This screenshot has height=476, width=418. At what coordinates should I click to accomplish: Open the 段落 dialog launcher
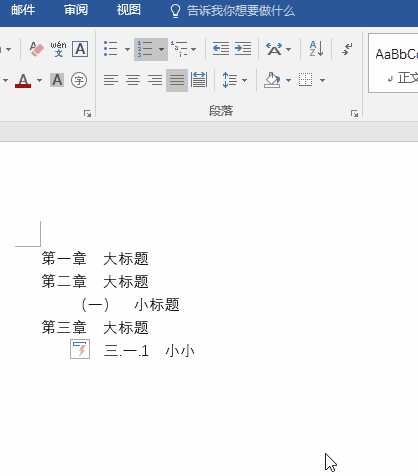(x=354, y=114)
